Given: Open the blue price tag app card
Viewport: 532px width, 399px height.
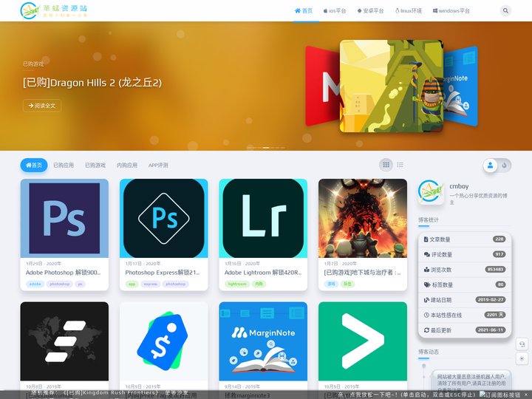Looking at the screenshot, I should [x=164, y=341].
